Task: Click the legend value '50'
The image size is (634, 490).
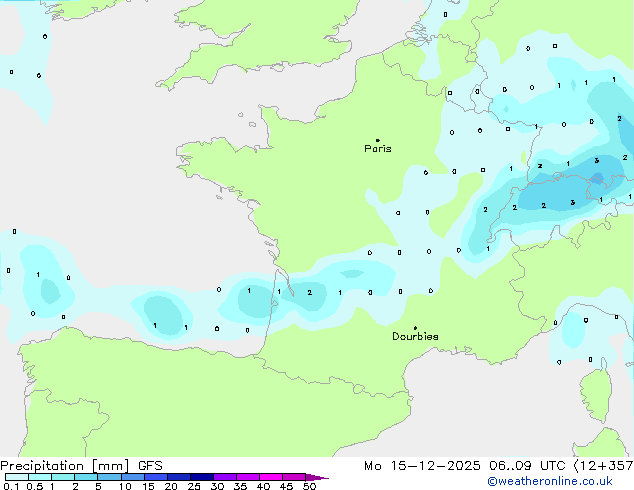Action: [x=310, y=486]
